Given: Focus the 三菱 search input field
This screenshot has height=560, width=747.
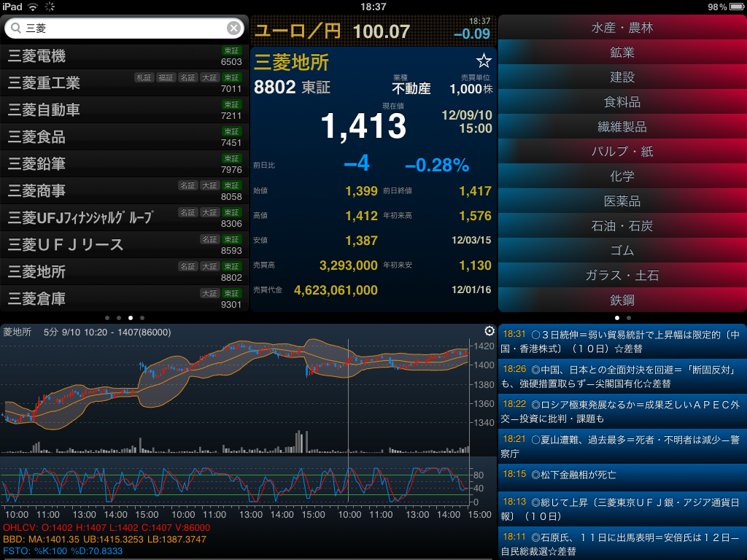Looking at the screenshot, I should 124,28.
